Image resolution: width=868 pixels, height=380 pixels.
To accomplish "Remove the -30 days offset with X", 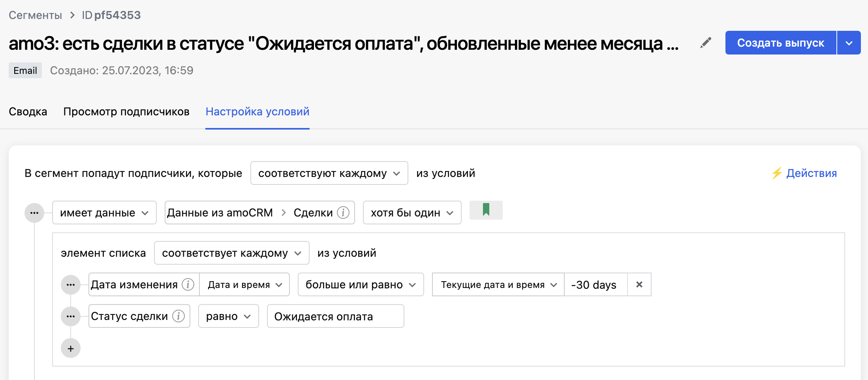I will (639, 284).
